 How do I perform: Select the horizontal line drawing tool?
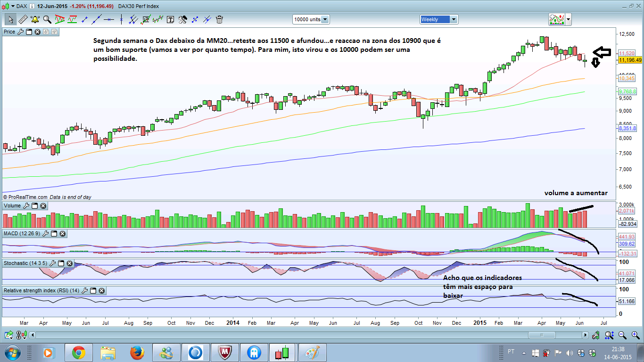click(x=109, y=19)
